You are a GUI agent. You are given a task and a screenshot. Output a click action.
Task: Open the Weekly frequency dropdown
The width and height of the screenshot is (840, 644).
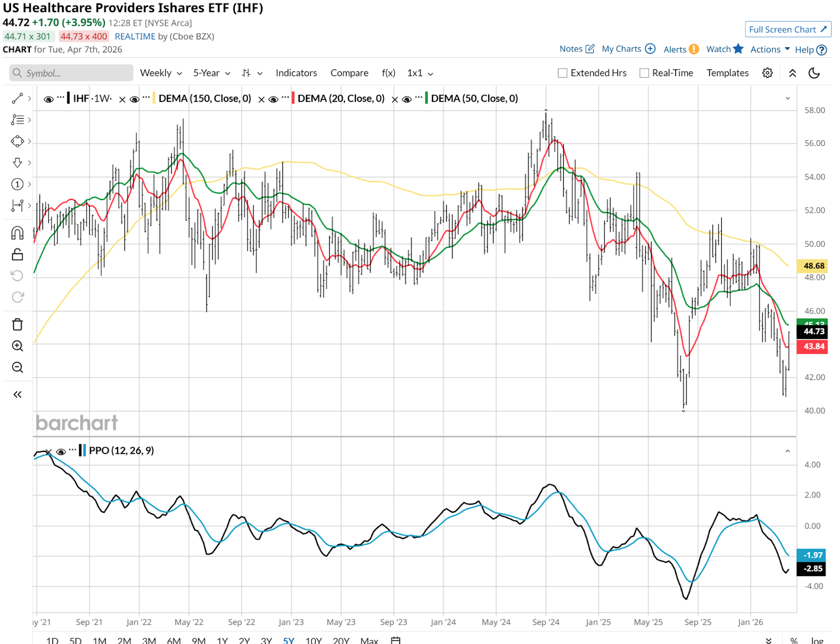point(161,73)
